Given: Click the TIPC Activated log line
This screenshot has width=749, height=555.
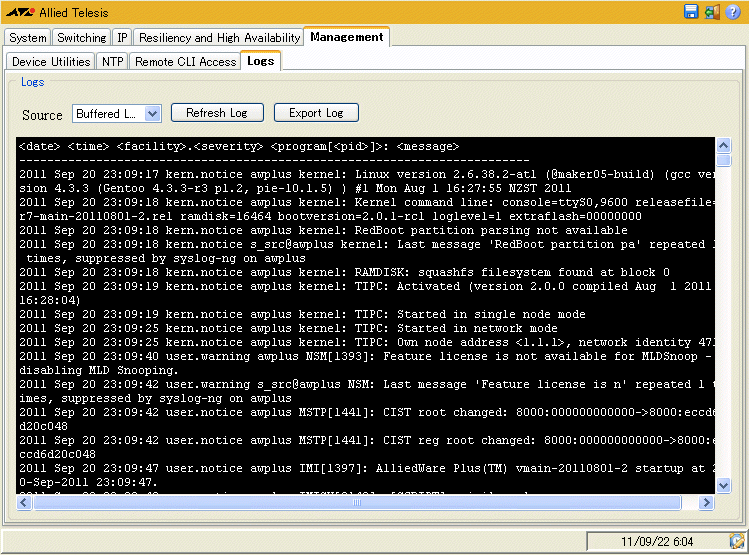Looking at the screenshot, I should tap(365, 293).
